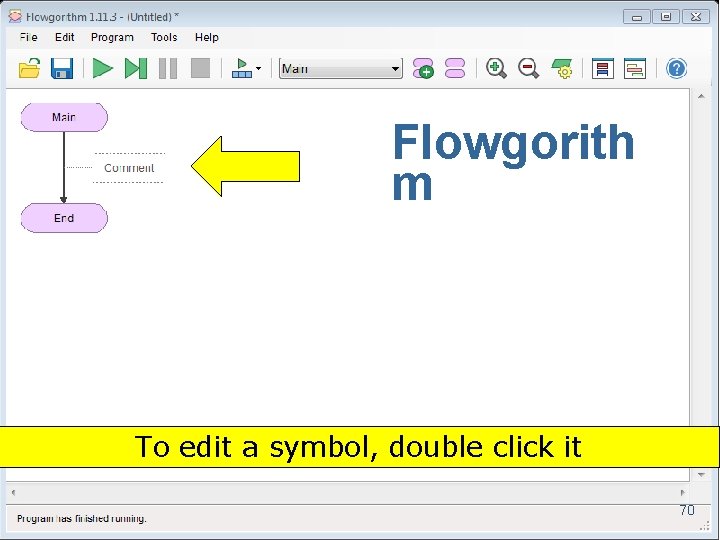Zoom in on the flowchart

[x=496, y=68]
